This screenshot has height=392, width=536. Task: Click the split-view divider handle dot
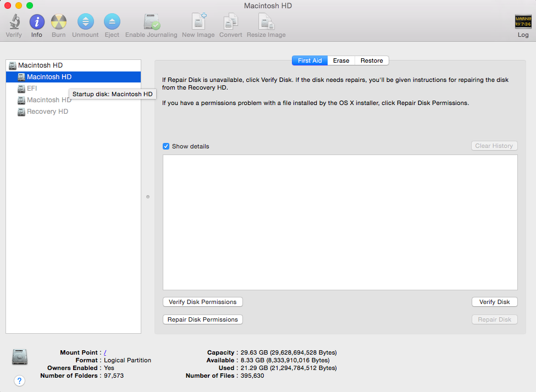(148, 197)
